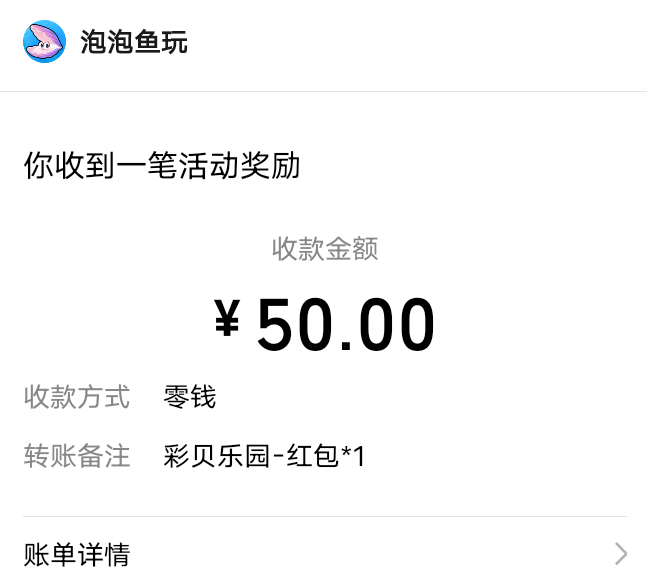Select the 你收到一笔活动奖励 heading
This screenshot has width=647, height=585.
point(162,166)
